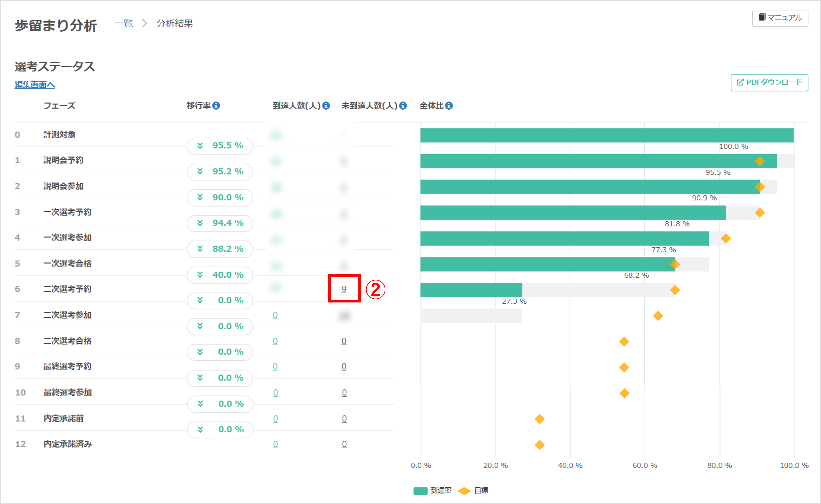Click 未到達人数 value 9 for 二次選考予約

pos(344,289)
